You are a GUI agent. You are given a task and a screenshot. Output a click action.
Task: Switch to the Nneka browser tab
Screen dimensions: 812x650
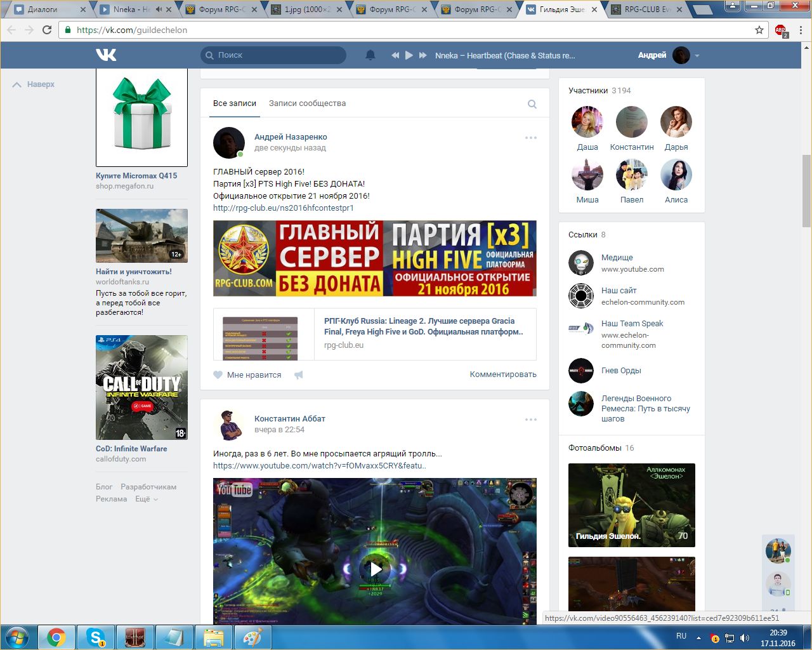pos(135,10)
